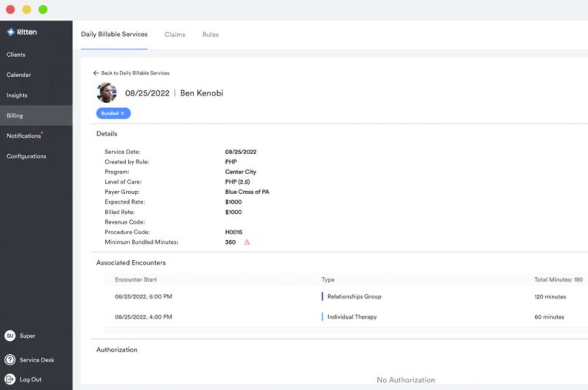This screenshot has width=588, height=390.
Task: Follow the Back to Daily Billable Services link
Action: coord(135,73)
